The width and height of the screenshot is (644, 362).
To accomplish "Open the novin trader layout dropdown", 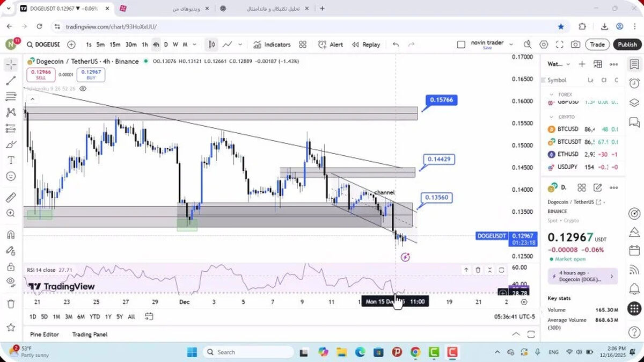I will coord(511,45).
